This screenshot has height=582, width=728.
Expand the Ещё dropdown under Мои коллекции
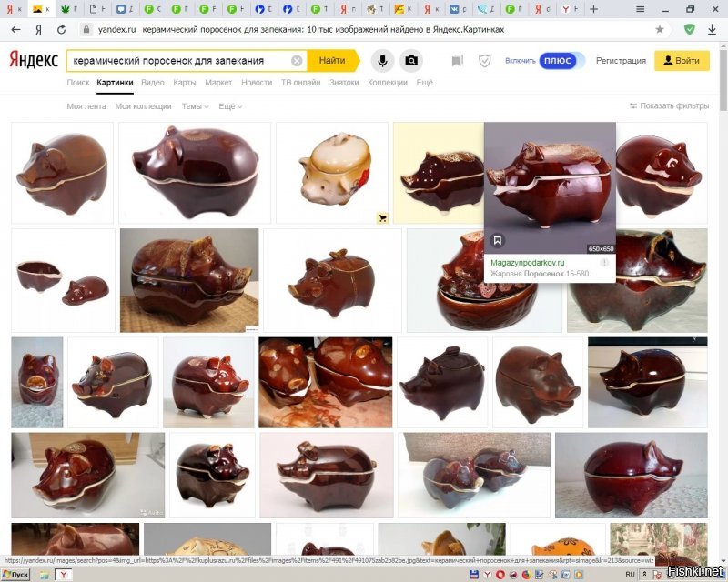click(x=229, y=106)
